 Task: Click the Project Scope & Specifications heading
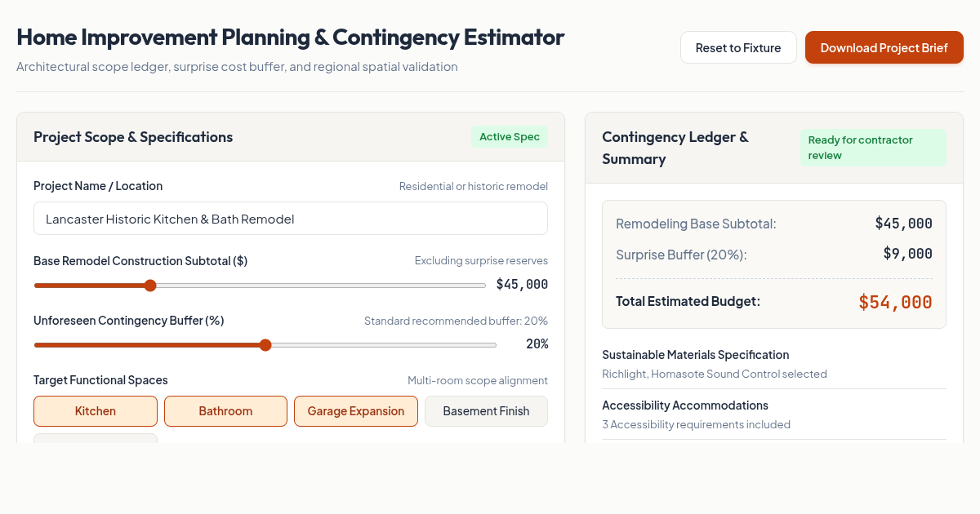coord(133,137)
